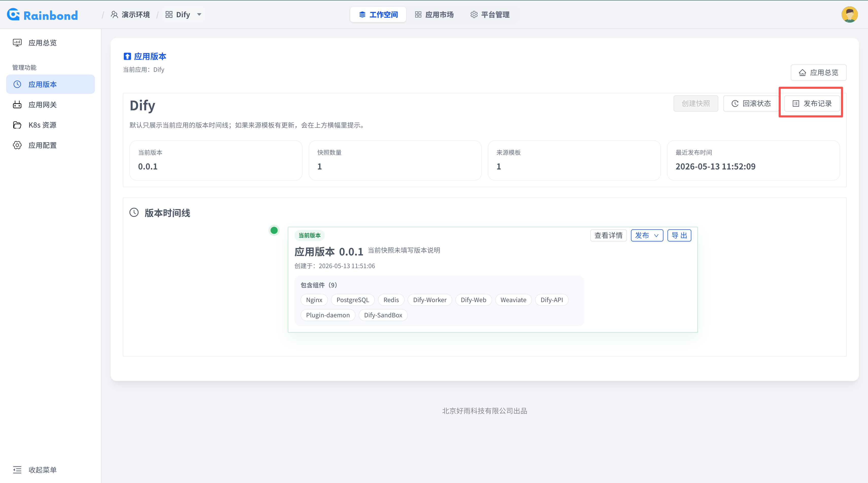This screenshot has width=868, height=483.
Task: Click the clock icon beside 版本时间线
Action: tap(134, 213)
